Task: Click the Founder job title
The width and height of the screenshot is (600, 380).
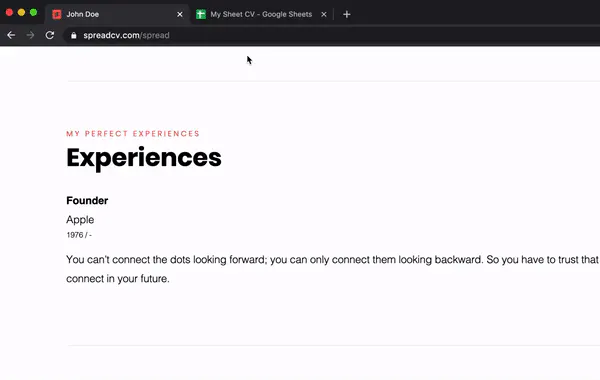Action: click(87, 201)
